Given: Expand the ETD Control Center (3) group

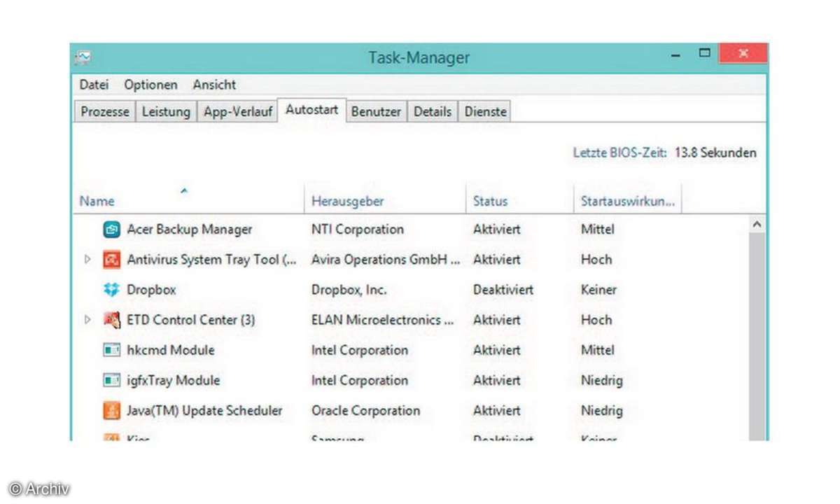Looking at the screenshot, I should point(87,320).
